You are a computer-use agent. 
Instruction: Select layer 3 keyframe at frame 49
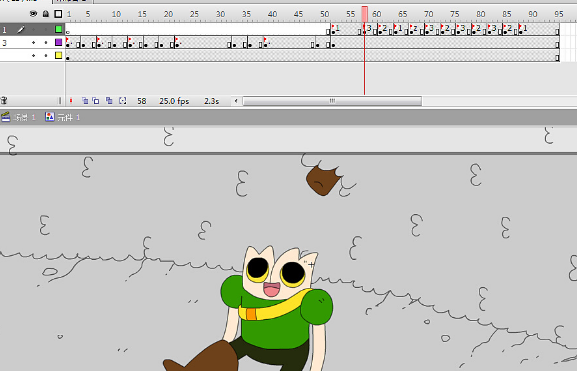(318, 43)
